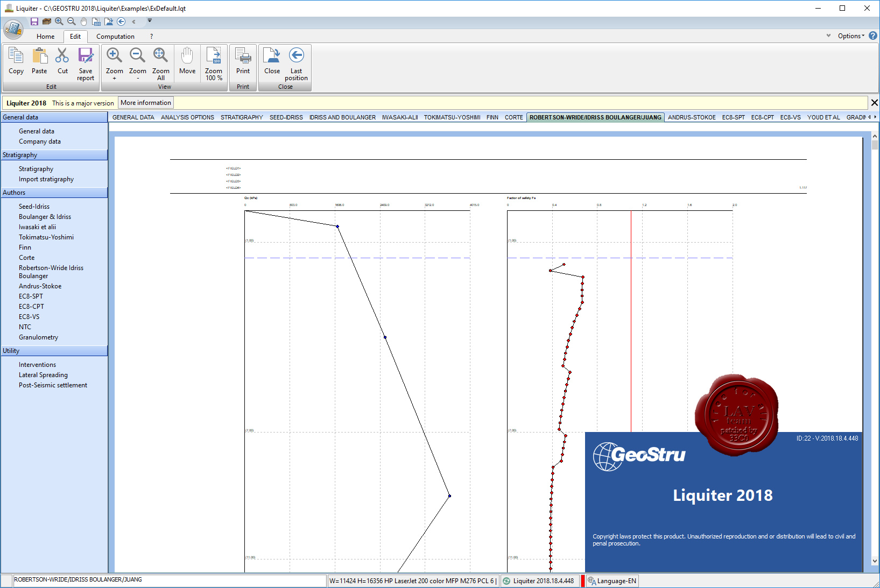Viewport: 880px width, 588px height.
Task: Open the Liquiter application orb menu
Action: [13, 29]
